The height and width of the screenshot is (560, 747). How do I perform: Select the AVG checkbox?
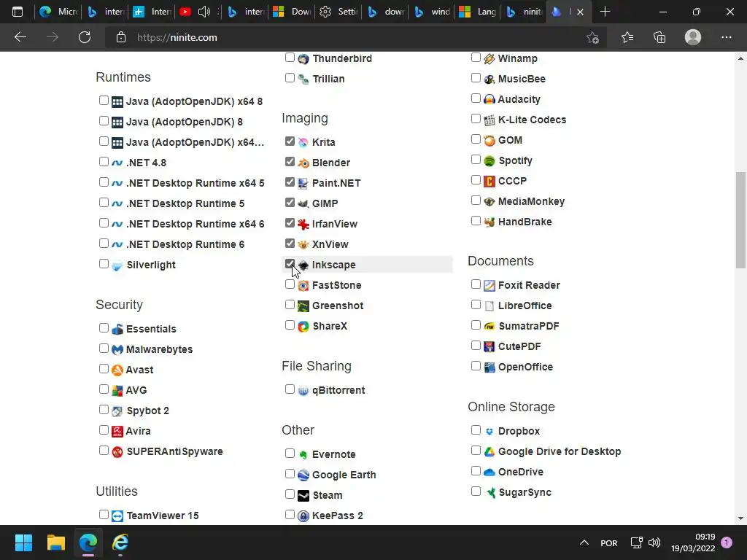pyautogui.click(x=104, y=389)
